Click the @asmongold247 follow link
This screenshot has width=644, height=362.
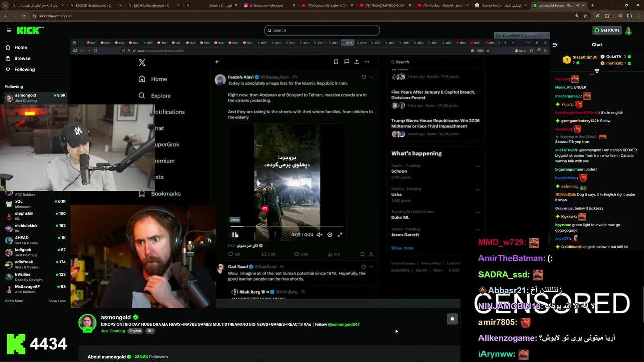pyautogui.click(x=344, y=324)
